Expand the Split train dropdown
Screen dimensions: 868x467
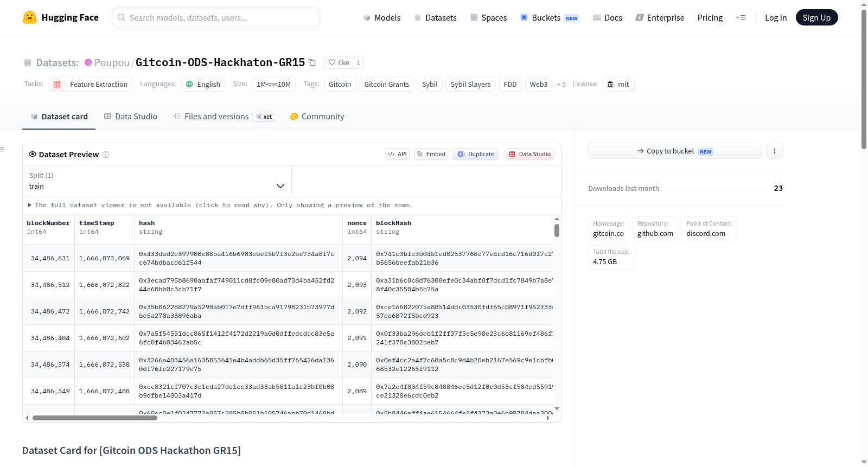157,181
